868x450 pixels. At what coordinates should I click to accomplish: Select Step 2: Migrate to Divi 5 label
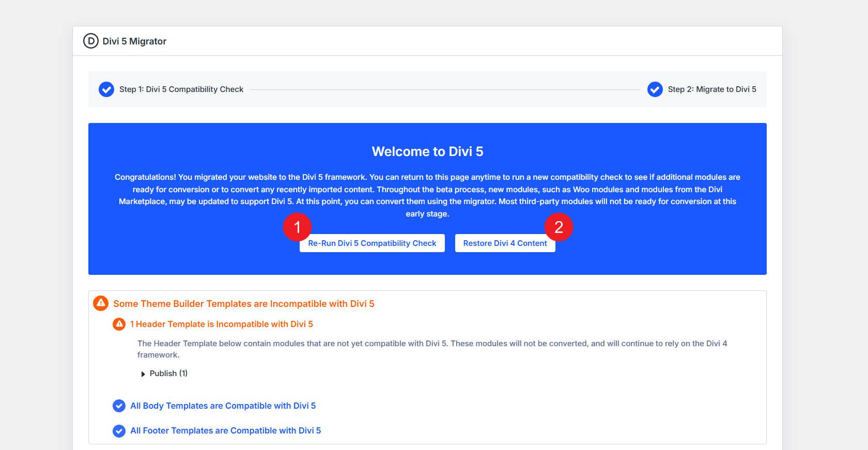(x=712, y=89)
